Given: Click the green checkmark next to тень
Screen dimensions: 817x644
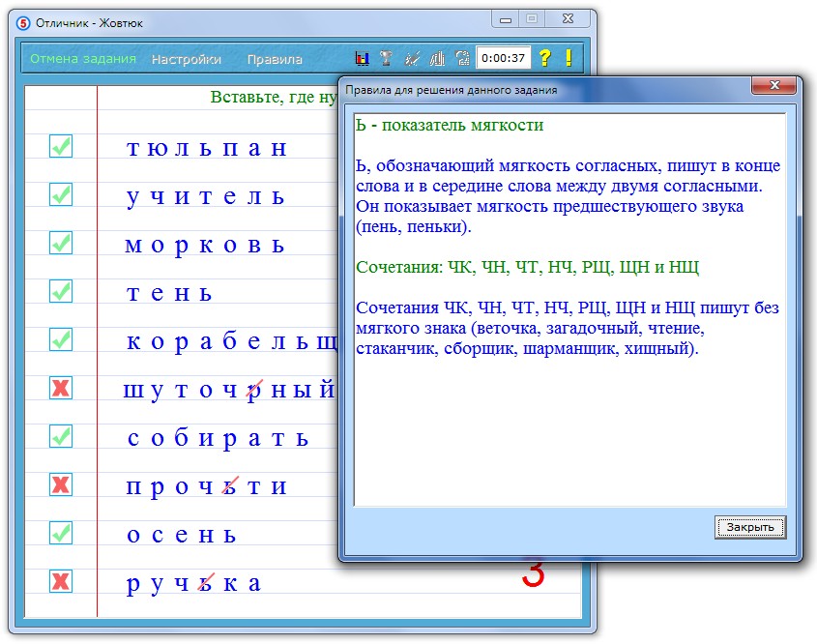Looking at the screenshot, I should click(x=61, y=291).
